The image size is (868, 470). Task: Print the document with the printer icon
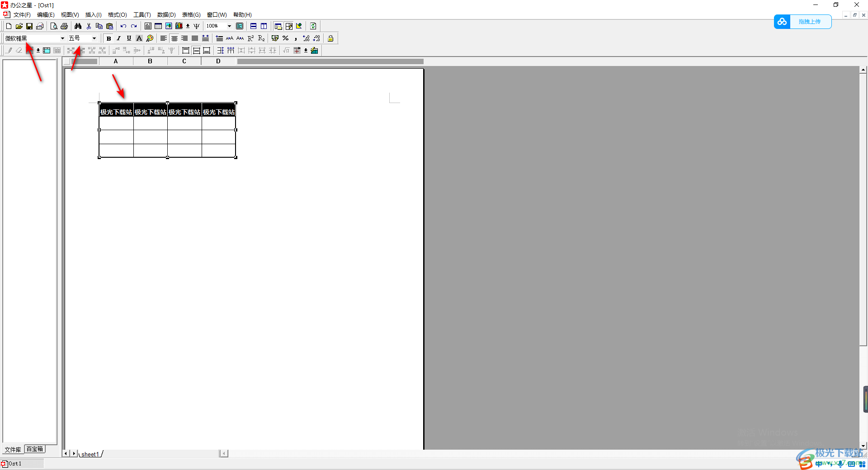click(64, 26)
